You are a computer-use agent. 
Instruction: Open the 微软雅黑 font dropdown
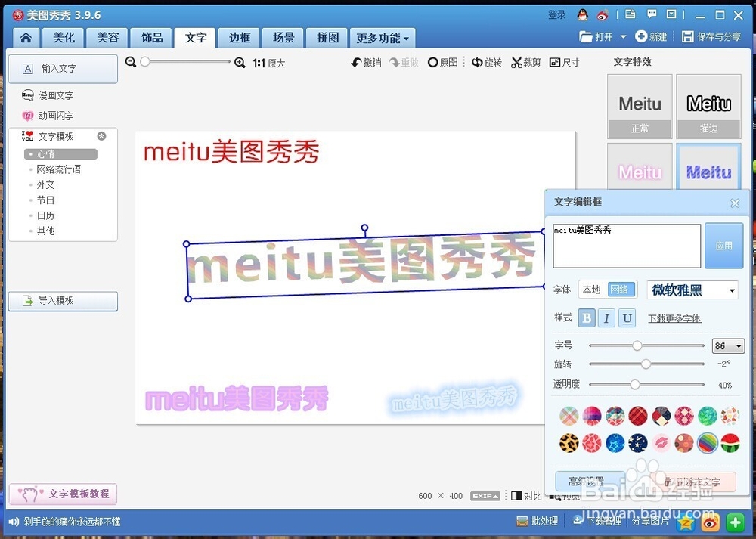pyautogui.click(x=692, y=290)
